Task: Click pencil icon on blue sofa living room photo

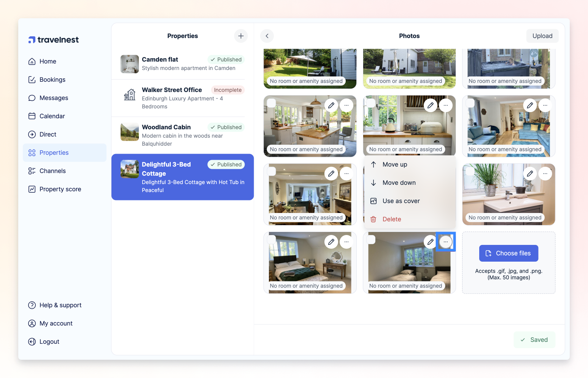Action: (530, 105)
